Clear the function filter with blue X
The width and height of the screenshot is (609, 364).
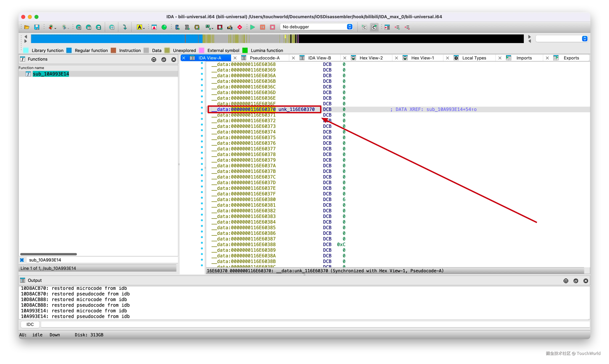(22, 260)
